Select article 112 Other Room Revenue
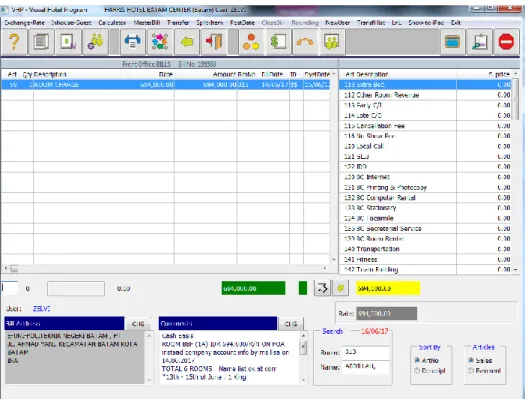Screen dimensions: 525x399 pos(426,95)
